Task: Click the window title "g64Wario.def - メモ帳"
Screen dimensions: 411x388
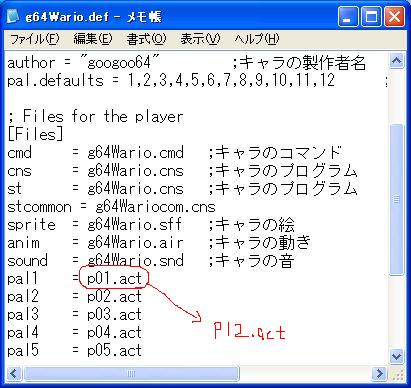Action: coord(93,17)
